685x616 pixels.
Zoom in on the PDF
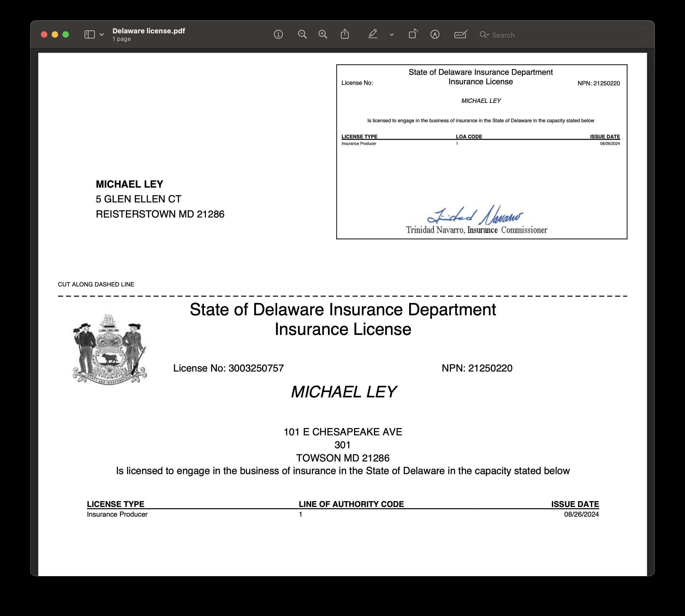[x=323, y=34]
